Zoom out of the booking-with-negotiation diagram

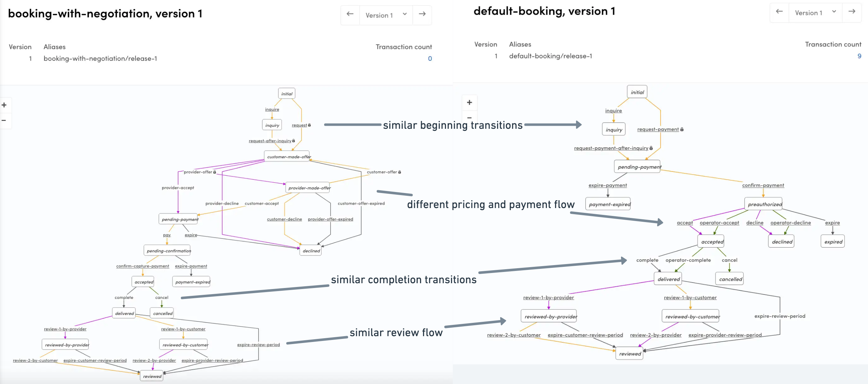[x=4, y=120]
